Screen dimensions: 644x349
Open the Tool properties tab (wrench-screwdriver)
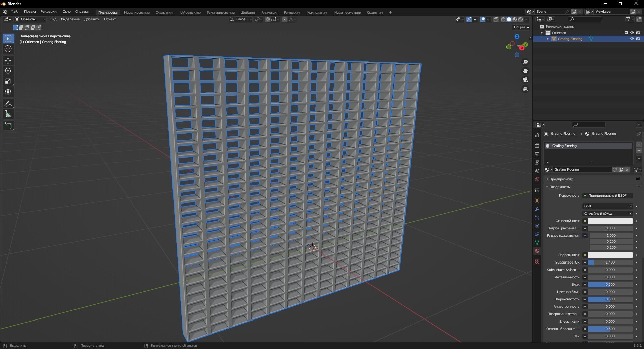pos(537,135)
